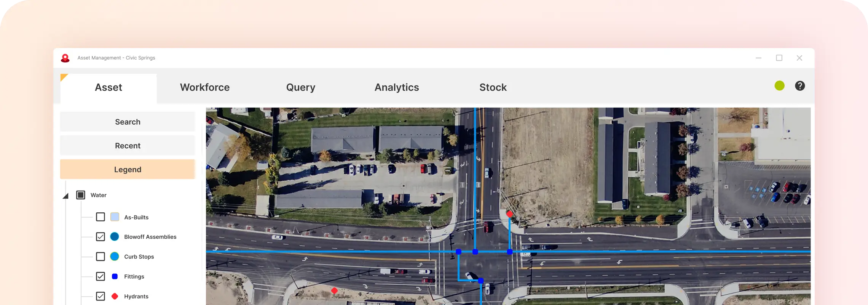868x305 pixels.
Task: Click the Hydrants red diamond legend icon
Action: tap(115, 296)
